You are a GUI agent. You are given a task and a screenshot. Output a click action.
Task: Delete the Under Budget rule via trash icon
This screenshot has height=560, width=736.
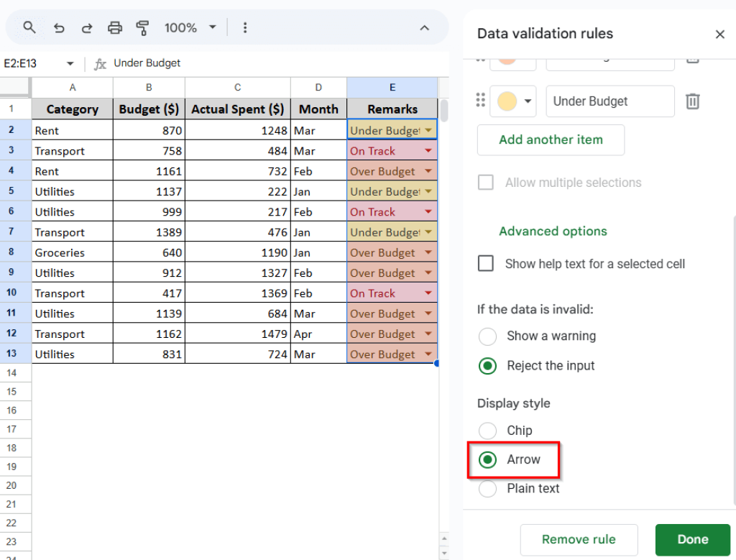tap(692, 101)
